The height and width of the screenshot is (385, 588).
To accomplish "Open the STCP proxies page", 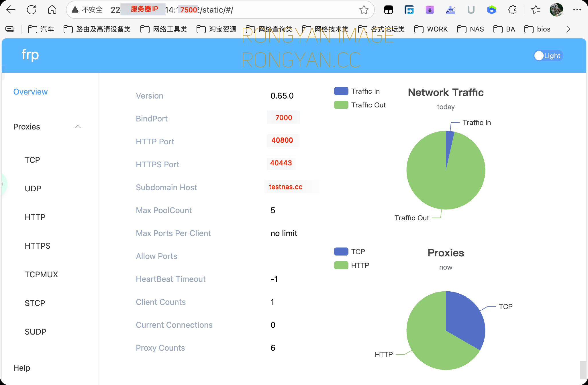I will point(35,303).
